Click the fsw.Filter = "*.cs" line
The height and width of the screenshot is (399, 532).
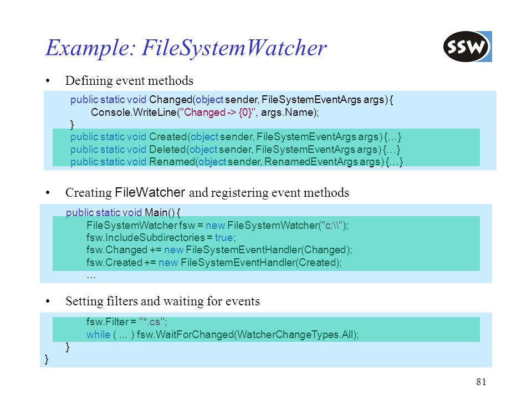pyautogui.click(x=126, y=322)
